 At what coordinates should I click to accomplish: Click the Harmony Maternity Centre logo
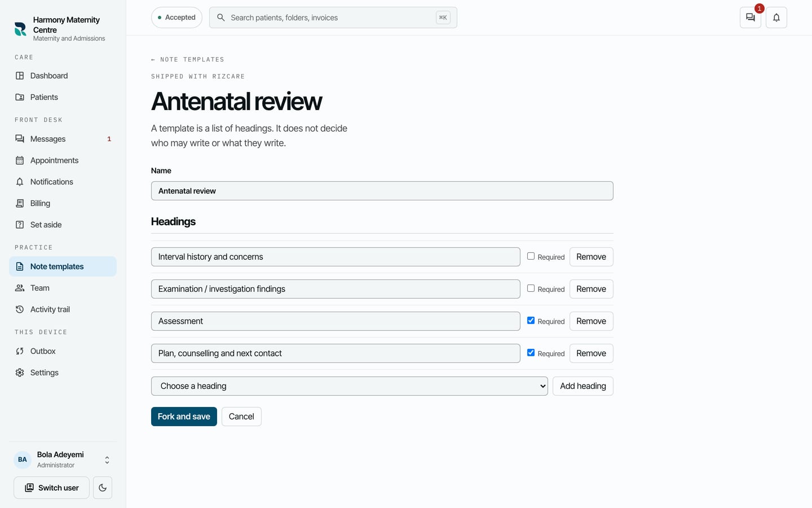(x=20, y=29)
